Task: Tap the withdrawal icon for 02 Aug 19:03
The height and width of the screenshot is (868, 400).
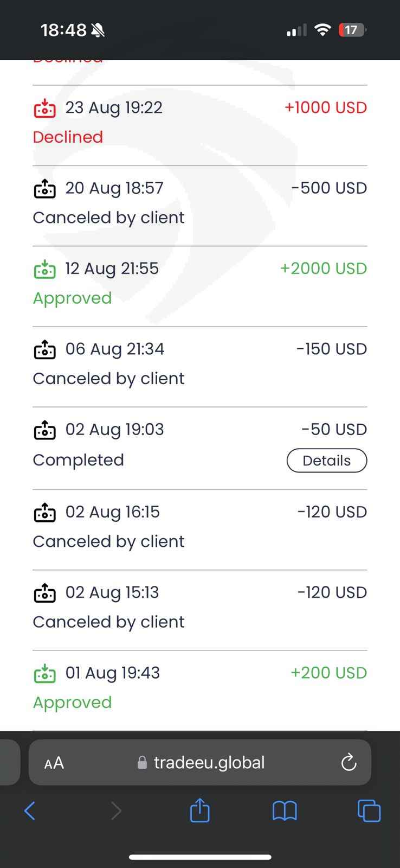Action: pos(44,430)
